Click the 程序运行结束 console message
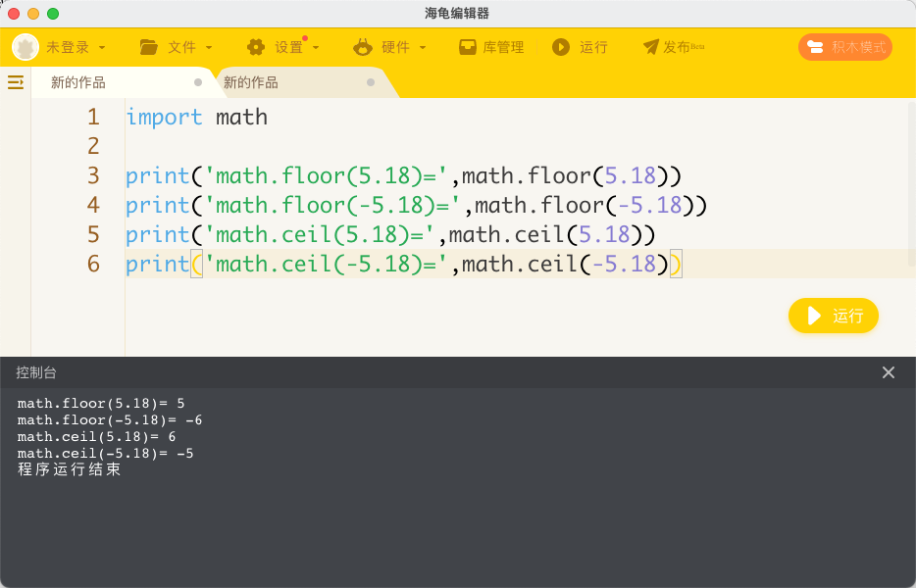916x588 pixels. tap(69, 469)
